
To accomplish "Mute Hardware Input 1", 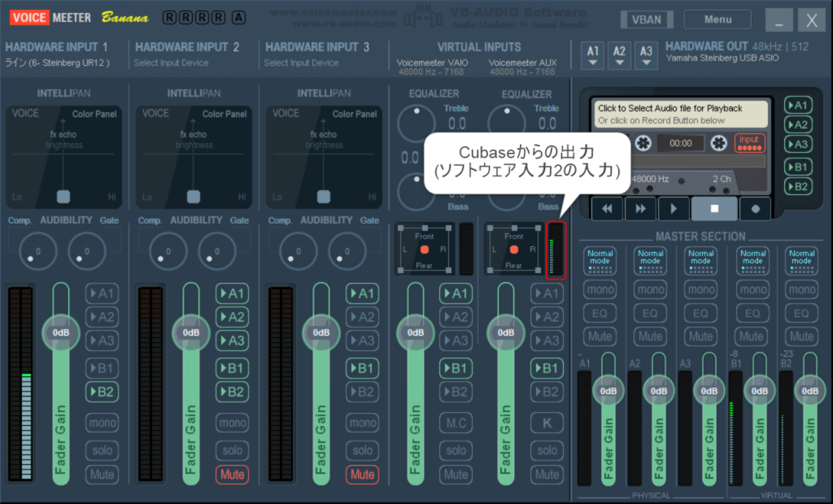I will point(102,474).
